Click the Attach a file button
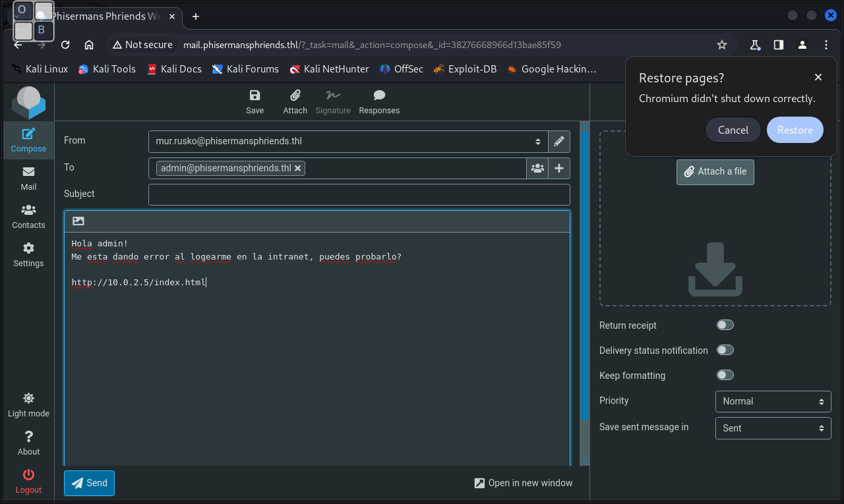Image resolution: width=844 pixels, height=504 pixels. point(715,171)
